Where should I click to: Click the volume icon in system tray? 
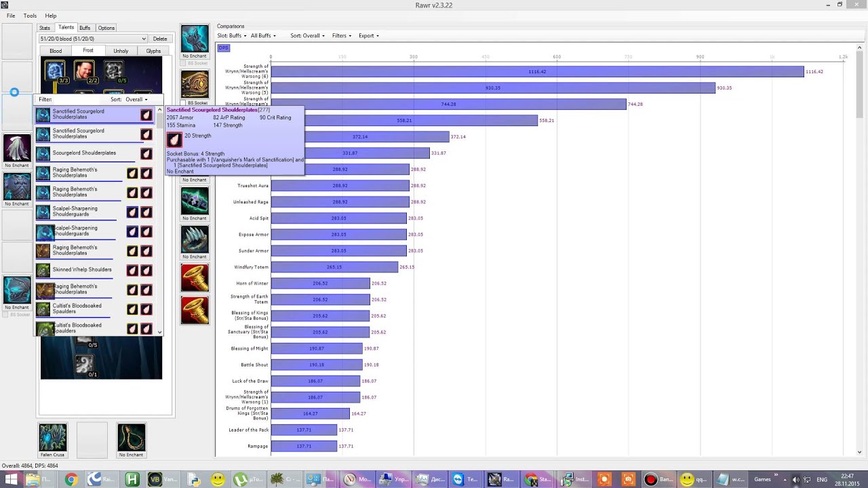(795, 479)
